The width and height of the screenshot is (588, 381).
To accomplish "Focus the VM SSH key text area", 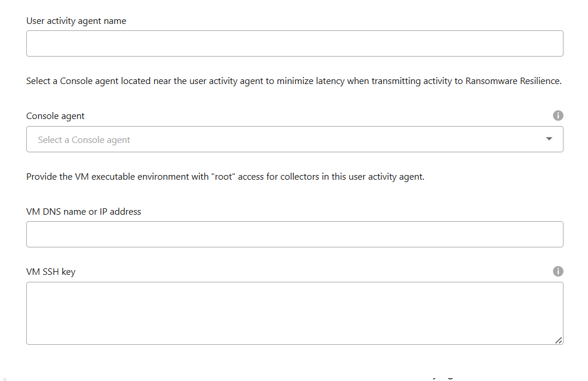I will pos(294,313).
